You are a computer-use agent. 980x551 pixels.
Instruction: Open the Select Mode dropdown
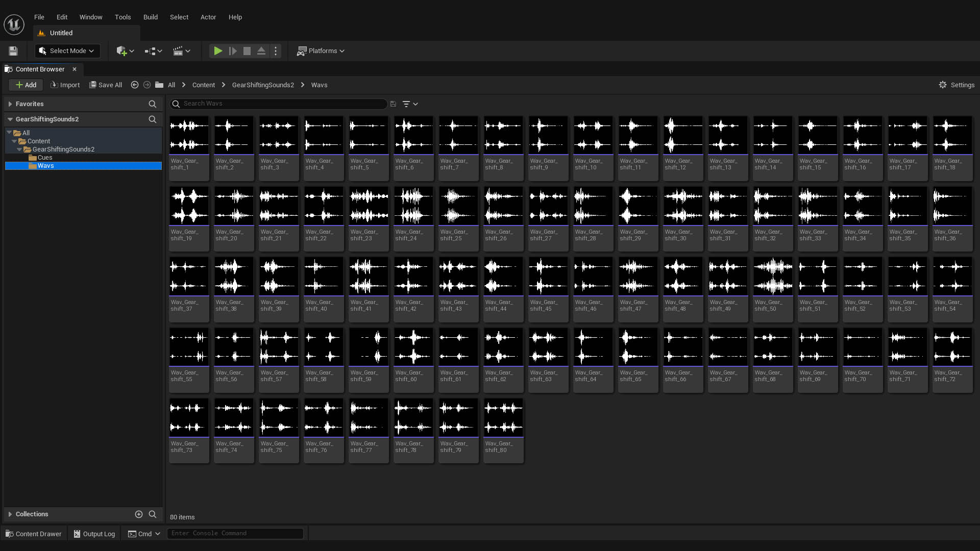tap(67, 51)
